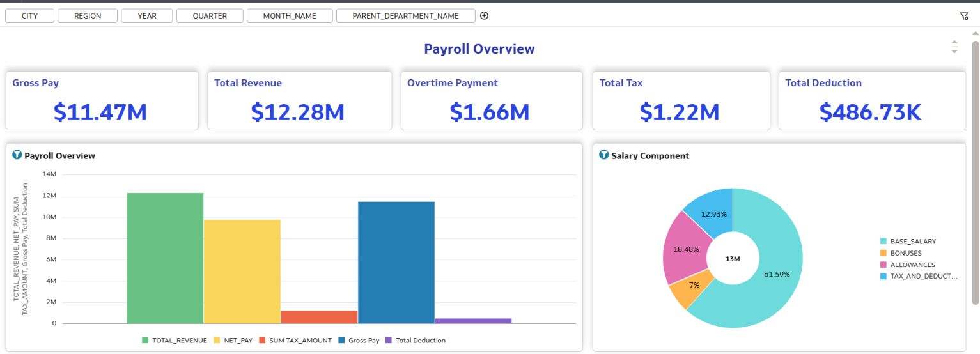Viewport: 980px width, 354px height.
Task: Open the YEAR filter
Action: click(x=147, y=16)
